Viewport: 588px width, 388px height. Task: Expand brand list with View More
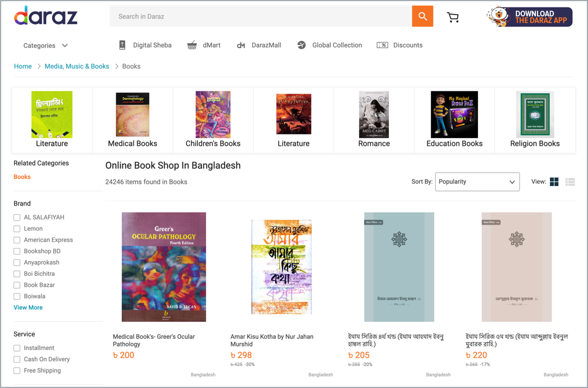pos(28,307)
